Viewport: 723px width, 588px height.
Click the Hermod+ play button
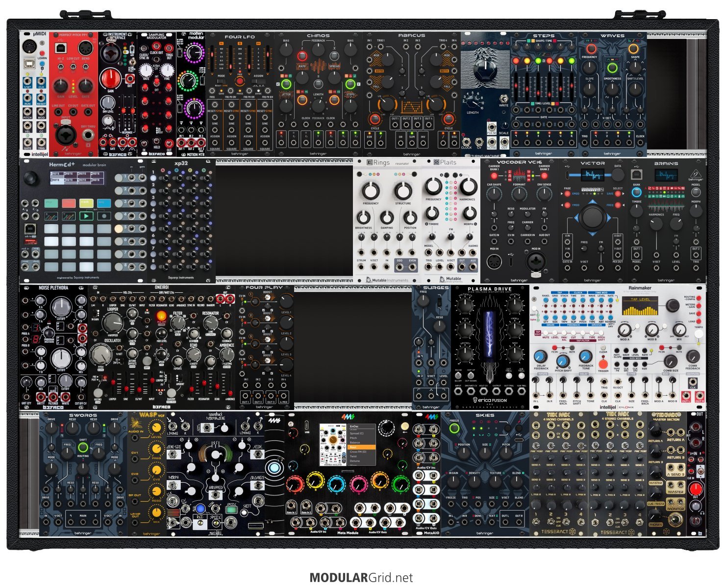[86, 216]
